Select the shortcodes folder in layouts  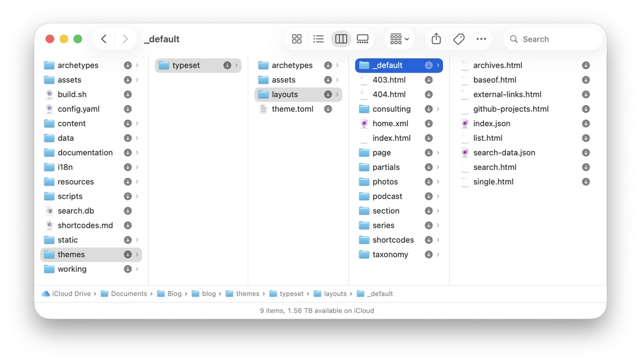pyautogui.click(x=393, y=240)
